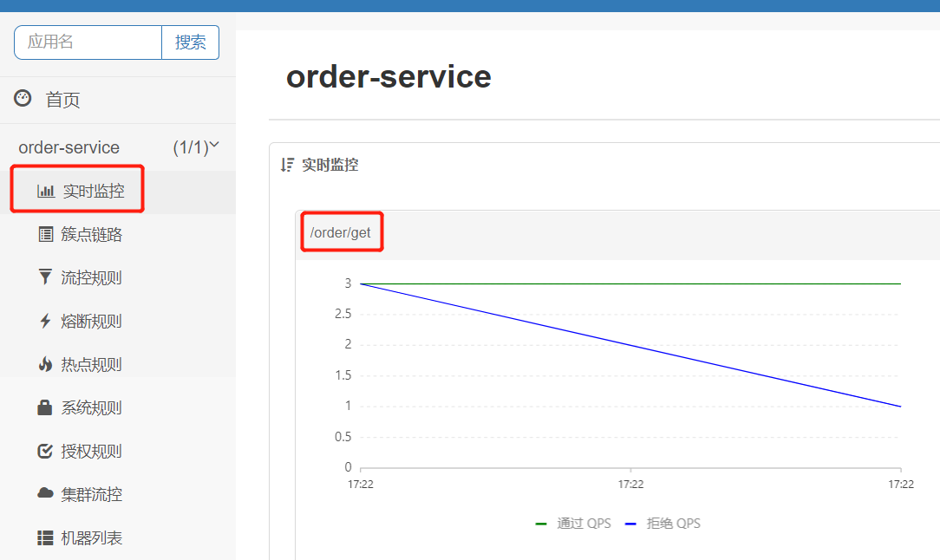Image resolution: width=940 pixels, height=560 pixels.
Task: Click the sort icon beside 实时监控 heading
Action: coord(288,165)
